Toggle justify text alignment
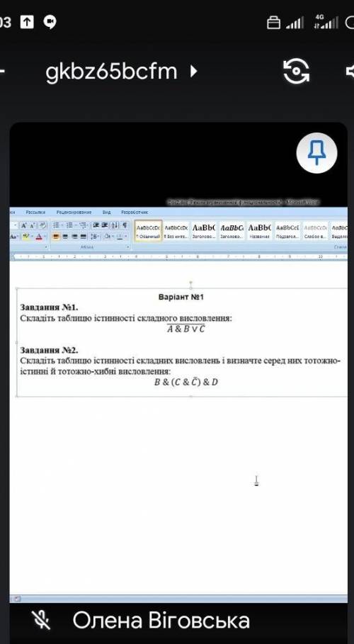This screenshot has height=644, width=354. point(84,237)
